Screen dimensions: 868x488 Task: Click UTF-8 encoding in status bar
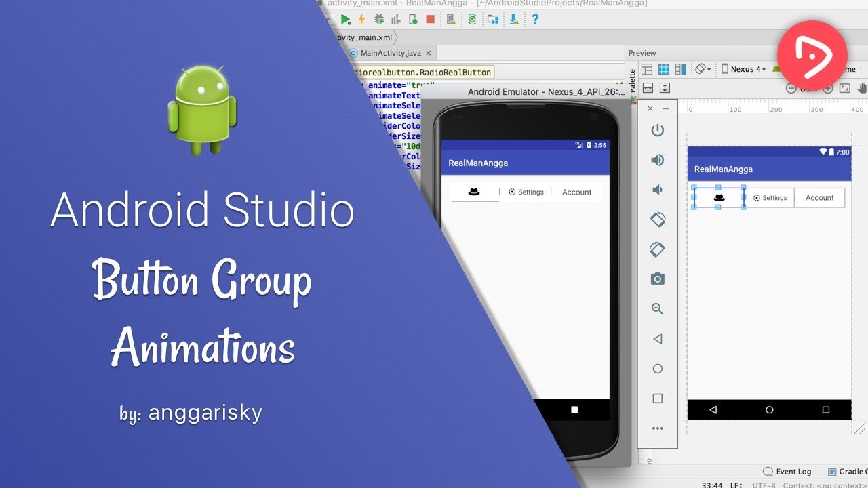pyautogui.click(x=763, y=485)
